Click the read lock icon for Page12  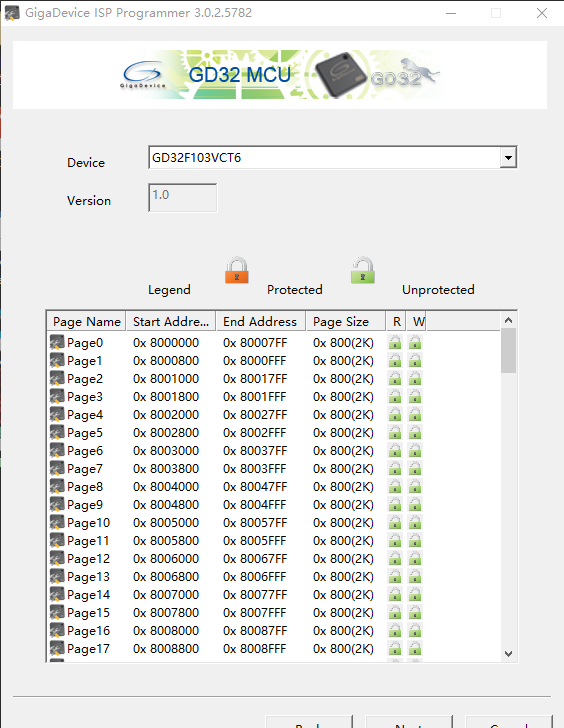click(x=395, y=559)
